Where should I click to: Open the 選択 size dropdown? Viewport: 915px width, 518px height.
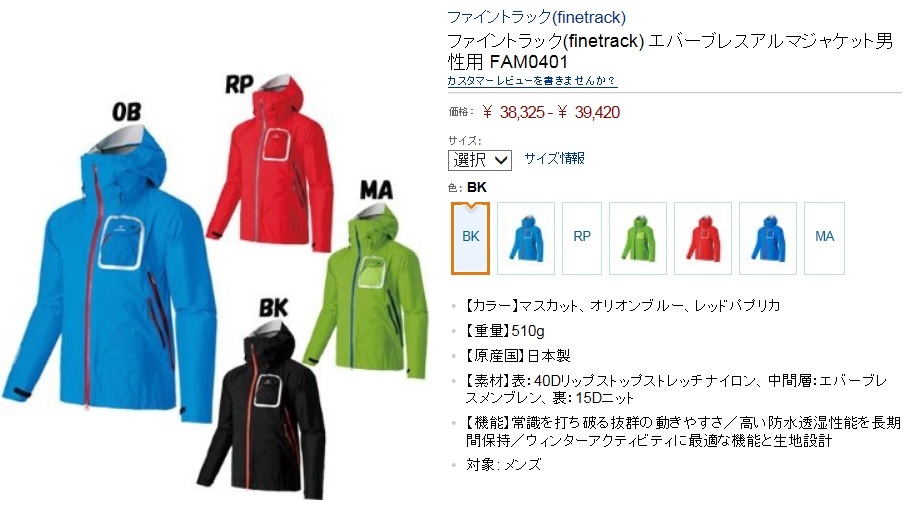480,160
